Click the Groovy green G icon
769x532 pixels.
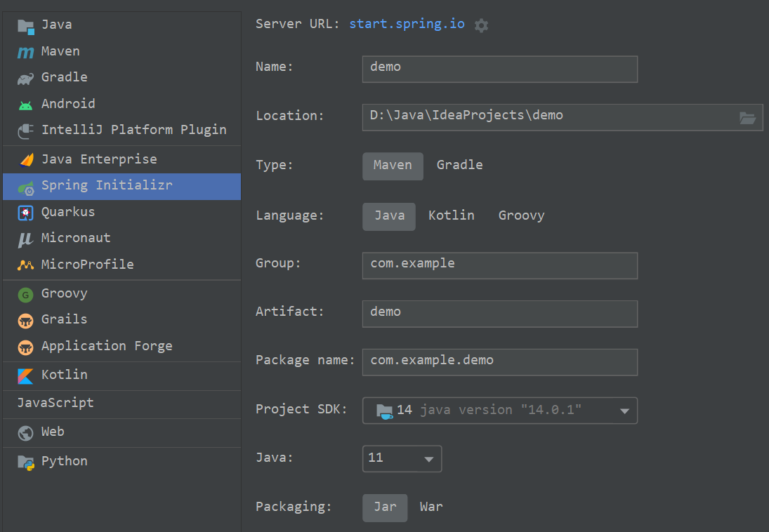click(x=25, y=295)
